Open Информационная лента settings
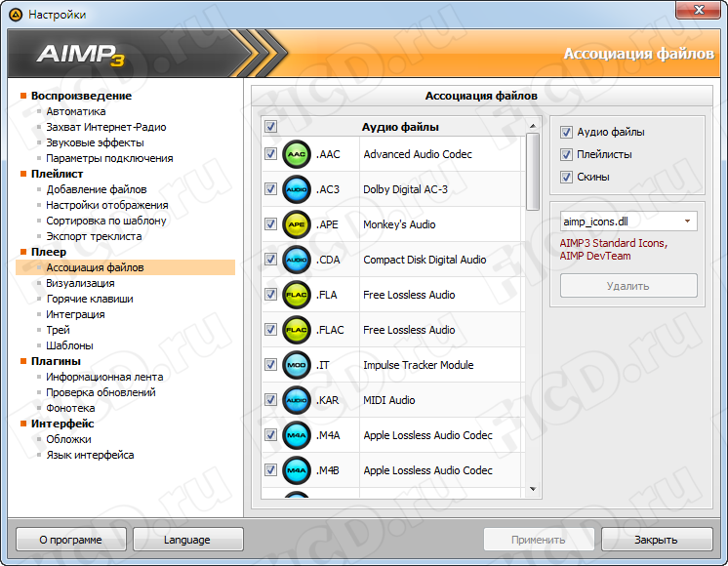 click(104, 377)
